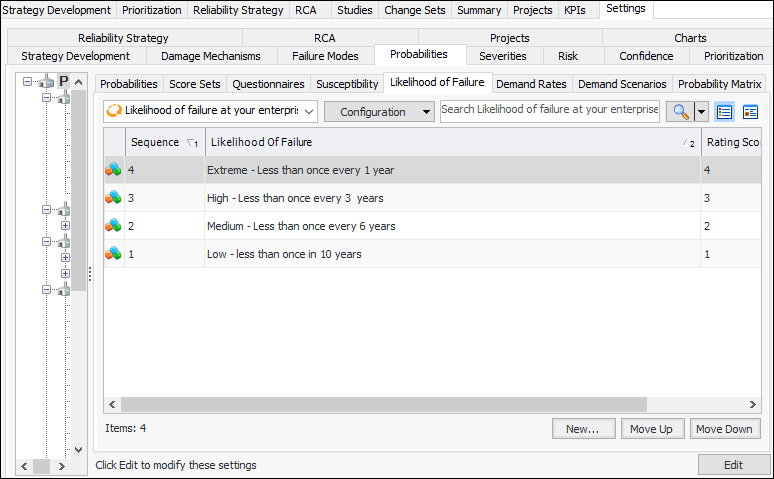
Task: Click the Edit button
Action: [x=734, y=465]
